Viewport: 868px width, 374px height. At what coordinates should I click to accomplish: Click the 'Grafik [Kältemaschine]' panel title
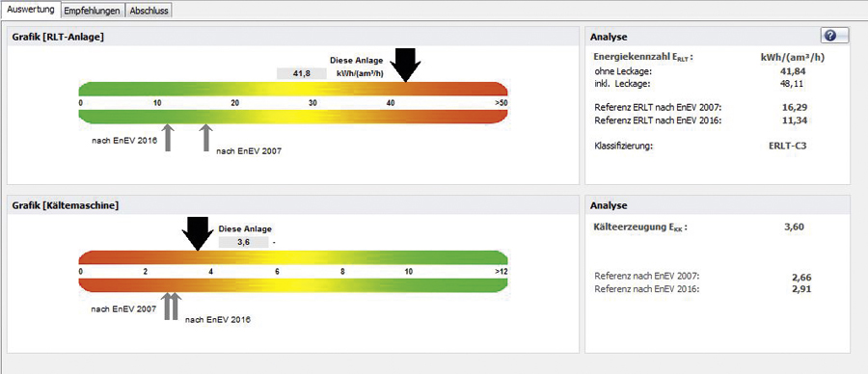point(66,205)
